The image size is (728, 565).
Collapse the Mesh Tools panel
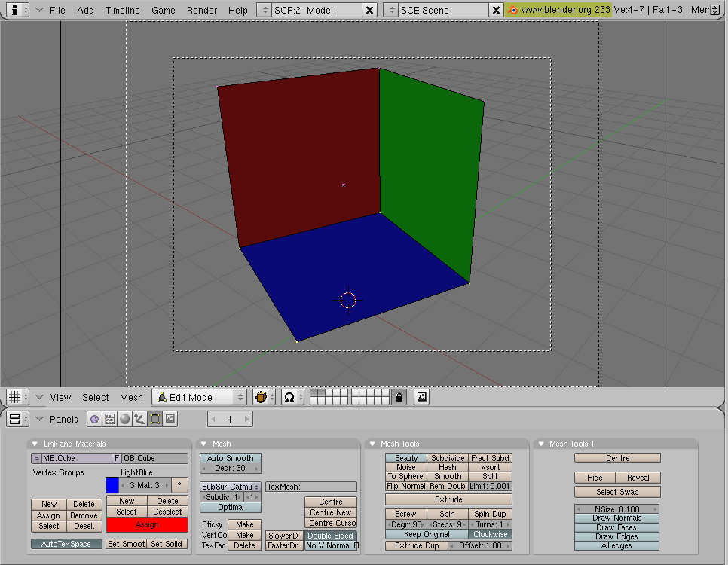372,444
